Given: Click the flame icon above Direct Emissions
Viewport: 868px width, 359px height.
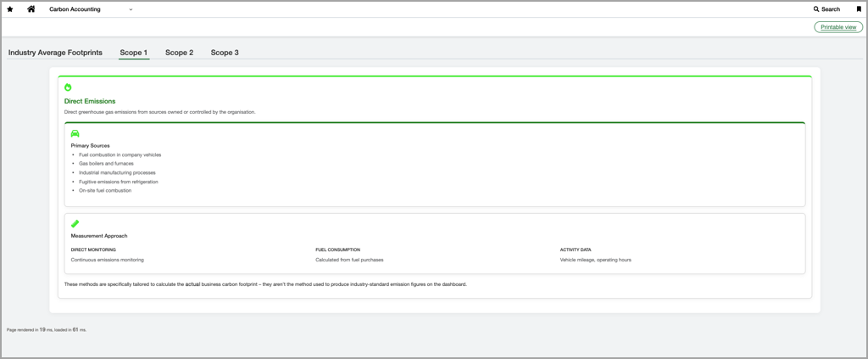Looking at the screenshot, I should click(x=68, y=87).
